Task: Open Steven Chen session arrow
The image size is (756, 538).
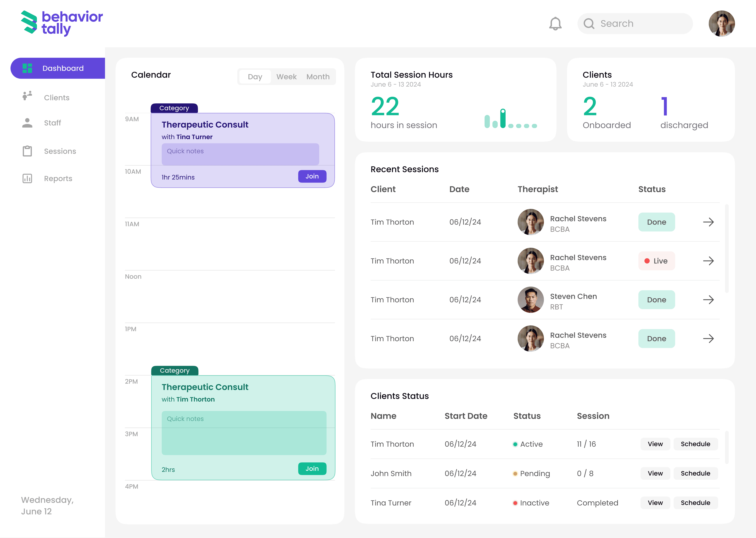Action: 708,300
